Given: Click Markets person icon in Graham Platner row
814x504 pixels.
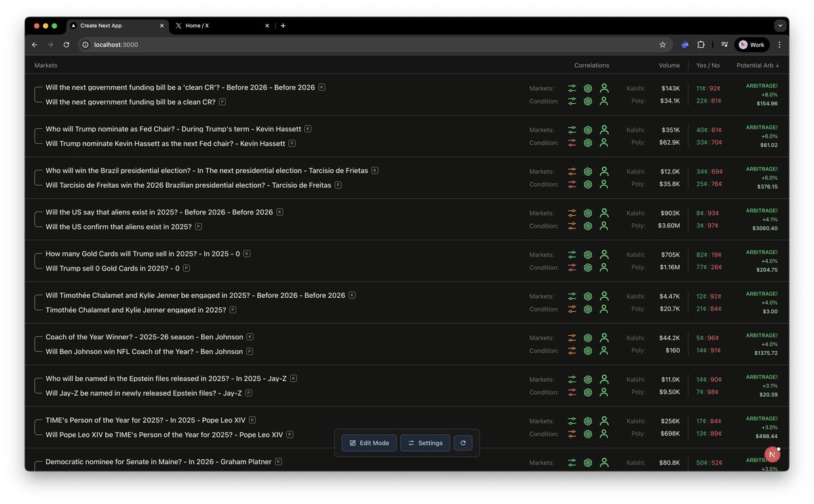Looking at the screenshot, I should click(604, 463).
